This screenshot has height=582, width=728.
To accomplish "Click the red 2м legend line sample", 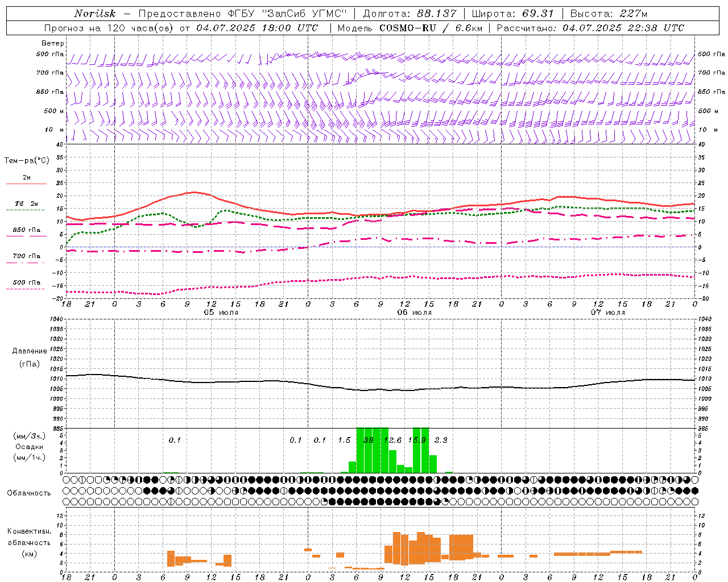I will pyautogui.click(x=26, y=184).
